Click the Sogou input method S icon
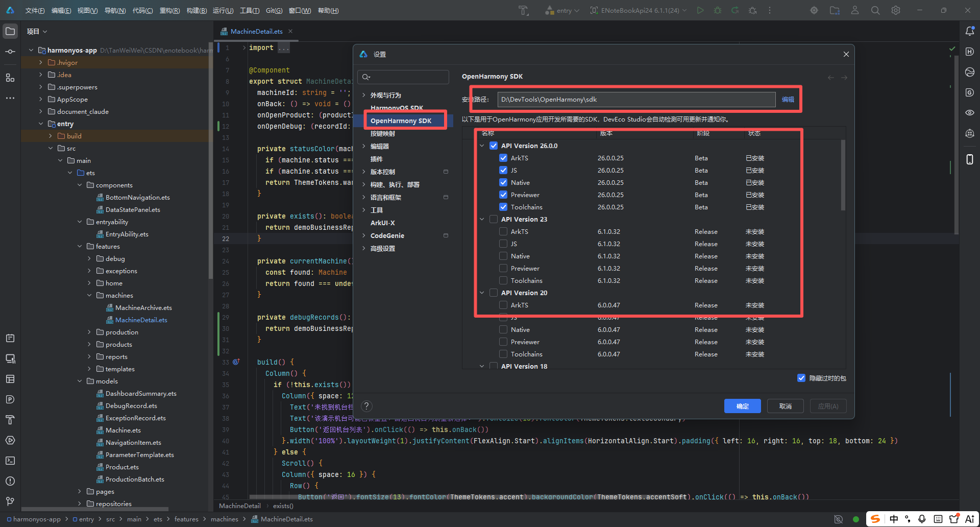This screenshot has height=527, width=980. tap(875, 519)
